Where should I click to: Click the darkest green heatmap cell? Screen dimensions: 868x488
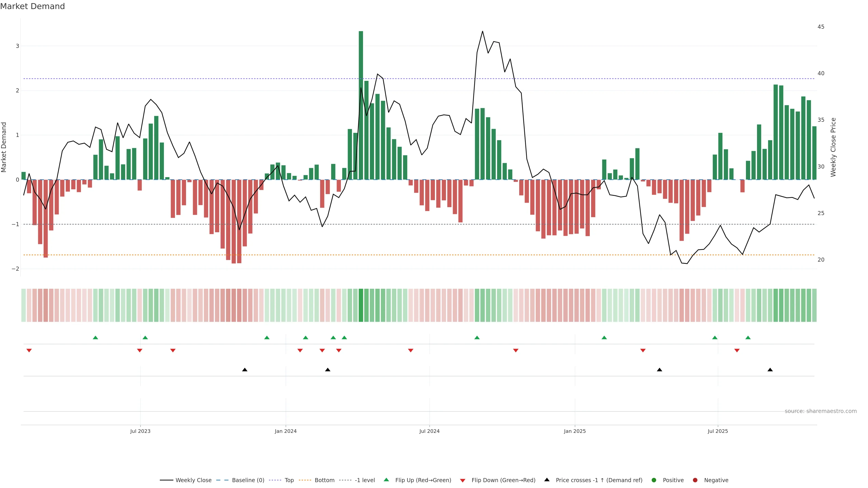pyautogui.click(x=361, y=305)
